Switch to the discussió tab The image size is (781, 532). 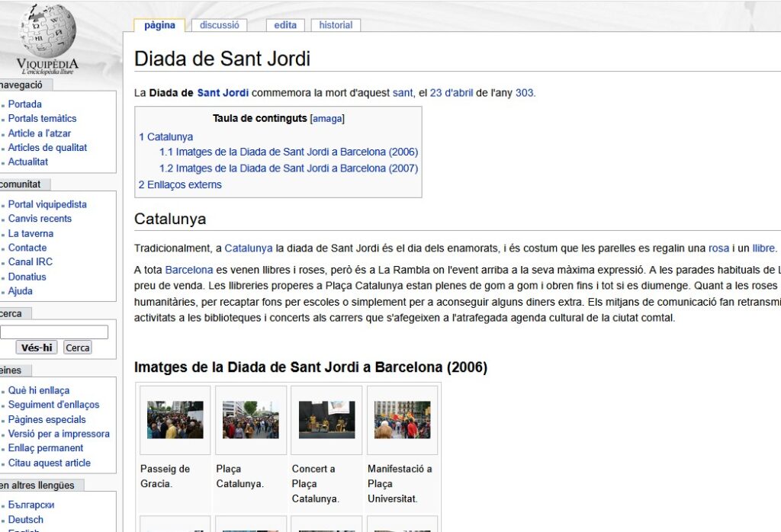point(220,25)
